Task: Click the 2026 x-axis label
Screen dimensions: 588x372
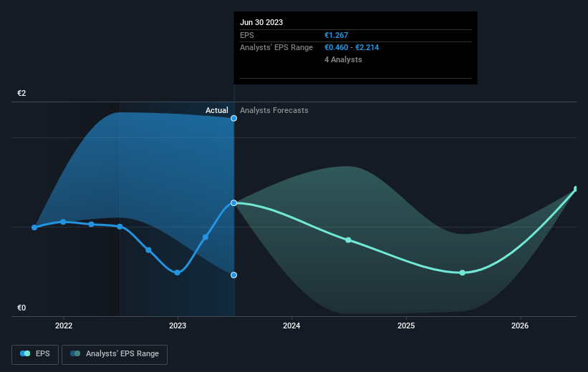Action: click(520, 325)
